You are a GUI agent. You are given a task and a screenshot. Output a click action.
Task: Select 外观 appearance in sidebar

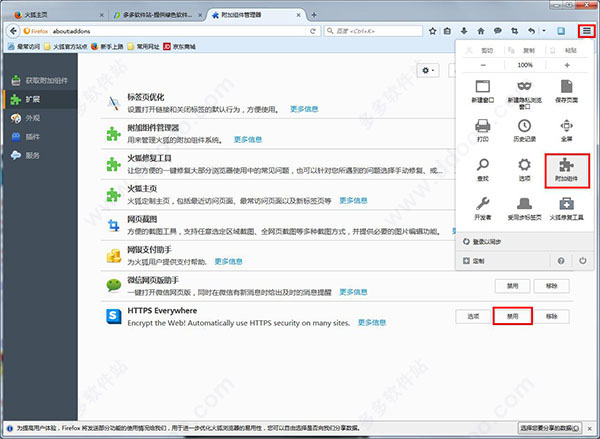tap(40, 118)
